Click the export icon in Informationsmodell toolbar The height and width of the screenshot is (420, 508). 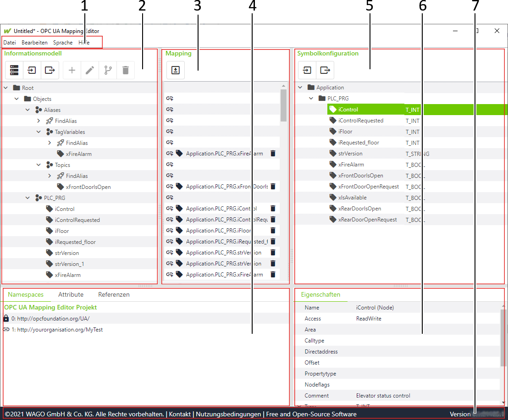[x=50, y=70]
